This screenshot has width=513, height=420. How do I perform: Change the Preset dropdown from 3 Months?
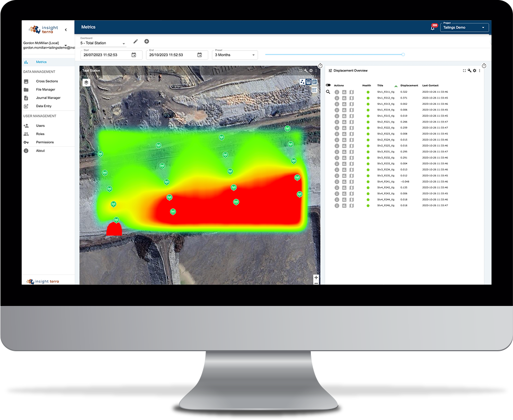pyautogui.click(x=235, y=54)
